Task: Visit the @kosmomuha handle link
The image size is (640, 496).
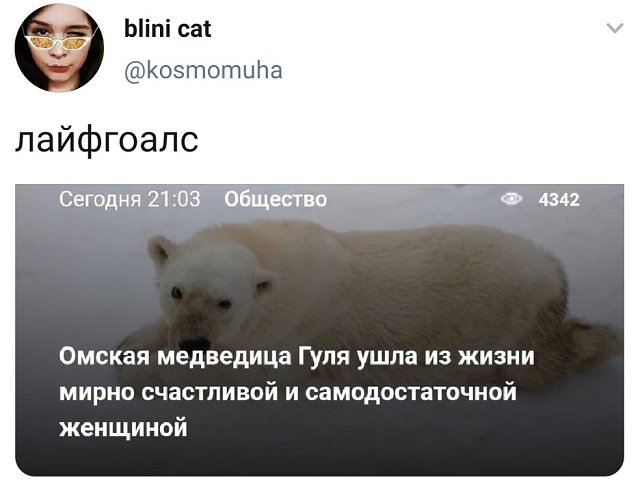Action: [x=203, y=71]
